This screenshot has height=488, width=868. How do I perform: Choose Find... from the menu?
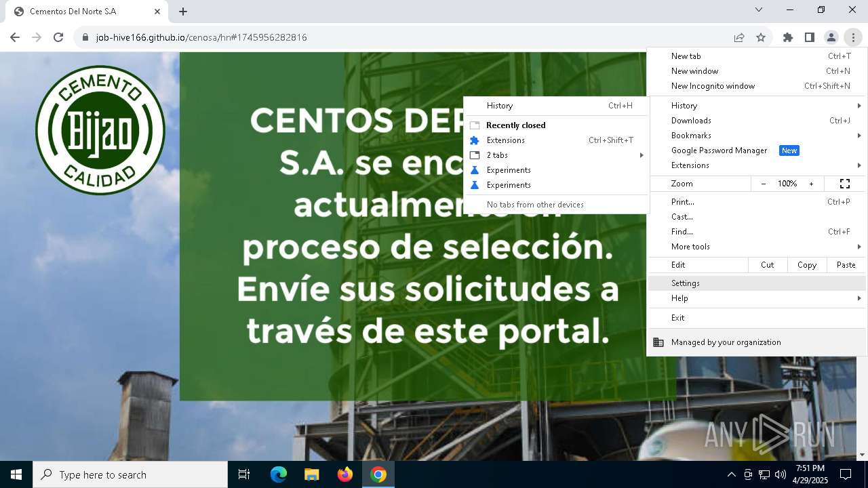click(x=757, y=232)
